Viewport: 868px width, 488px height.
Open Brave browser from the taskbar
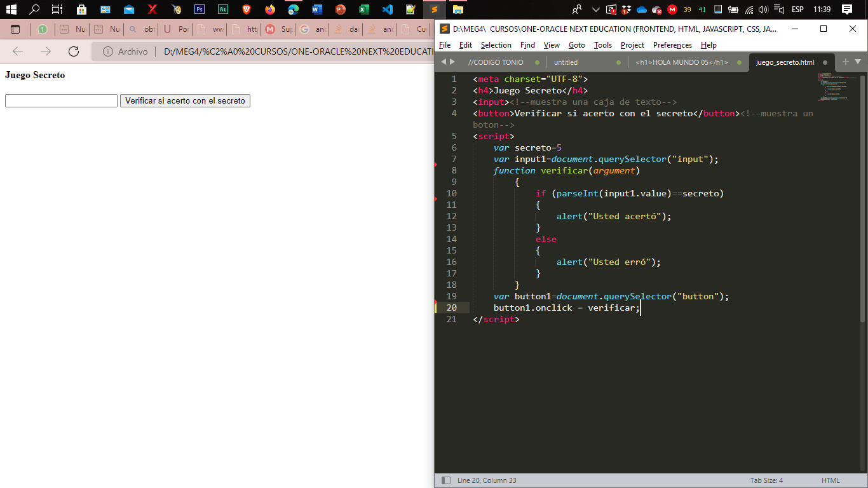pyautogui.click(x=247, y=10)
